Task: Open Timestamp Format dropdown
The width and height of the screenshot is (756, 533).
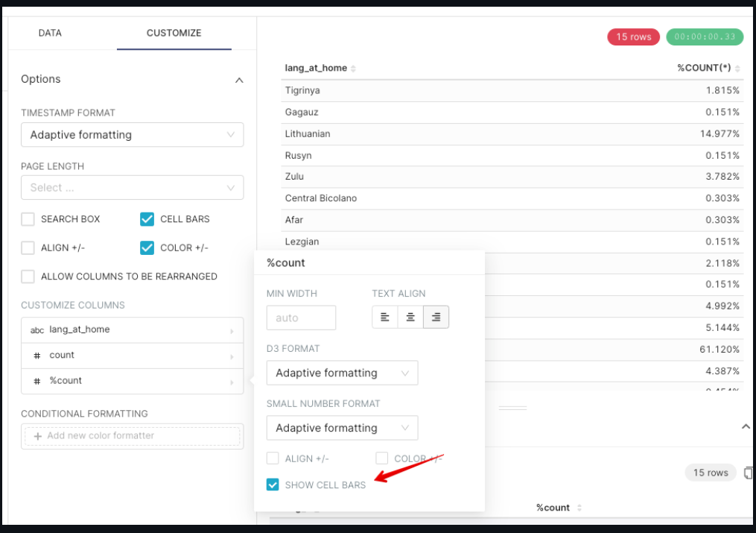Action: (132, 135)
